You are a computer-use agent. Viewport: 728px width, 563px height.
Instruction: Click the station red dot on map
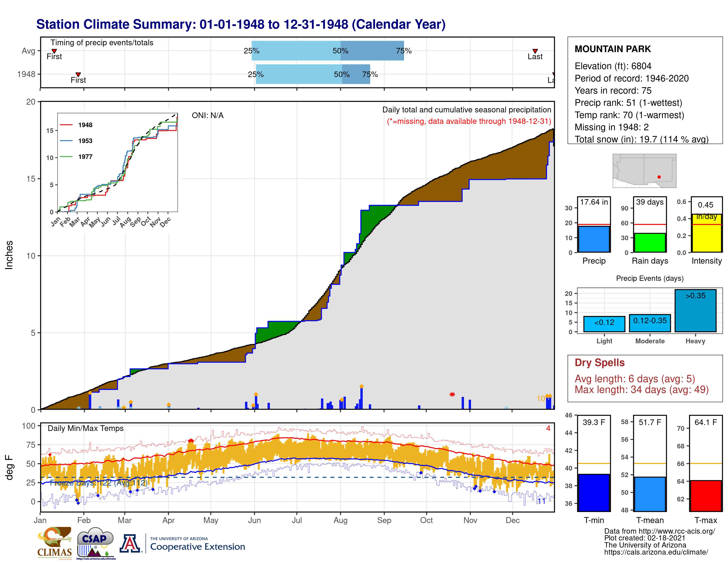659,177
